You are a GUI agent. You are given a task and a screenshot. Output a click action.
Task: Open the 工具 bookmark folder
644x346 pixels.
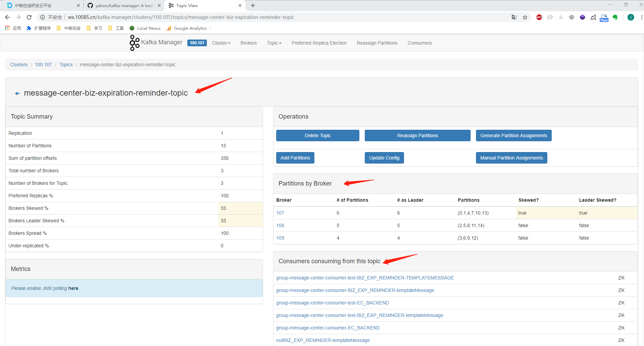(x=116, y=28)
